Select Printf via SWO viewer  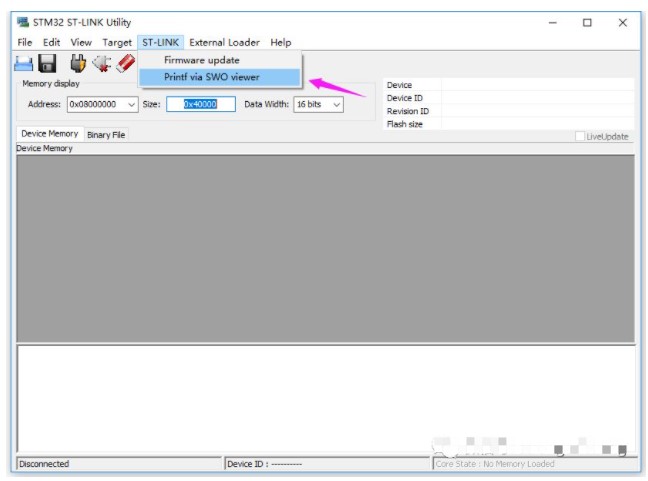[220, 77]
